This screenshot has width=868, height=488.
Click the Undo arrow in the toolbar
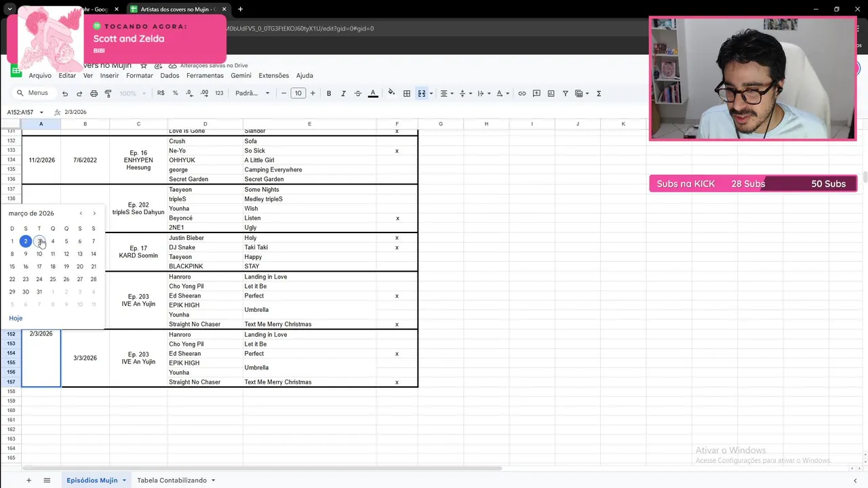pyautogui.click(x=65, y=94)
